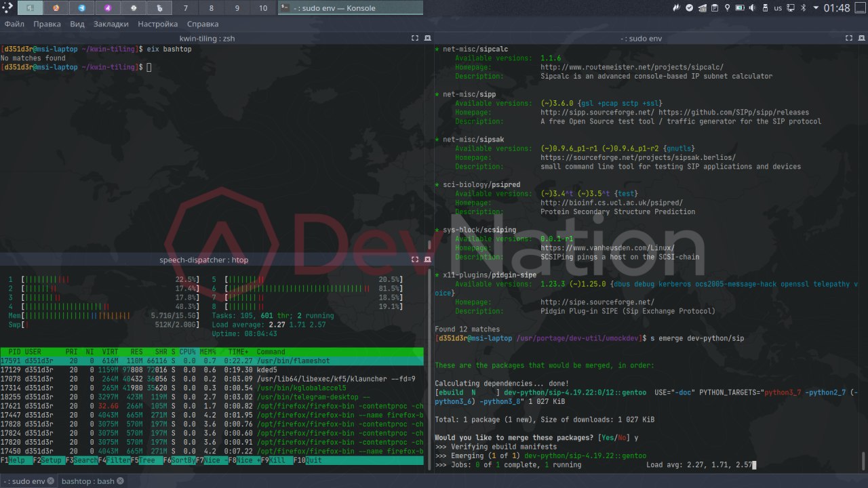Click the removable device tray icon

765,7
